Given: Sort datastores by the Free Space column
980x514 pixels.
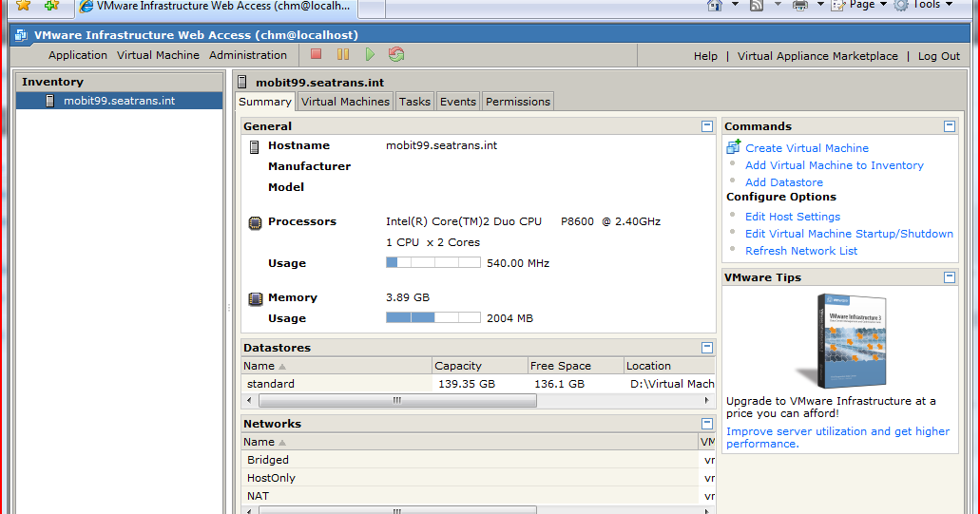Looking at the screenshot, I should pyautogui.click(x=576, y=366).
